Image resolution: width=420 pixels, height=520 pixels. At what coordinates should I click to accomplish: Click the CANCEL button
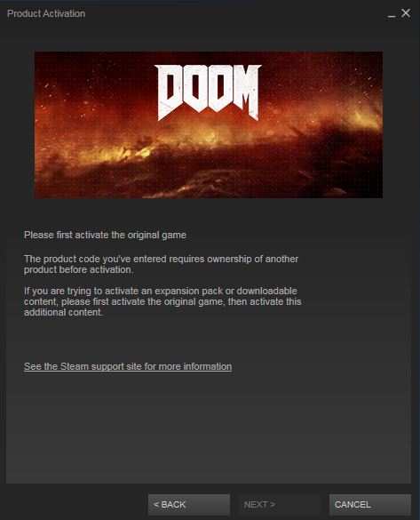pyautogui.click(x=370, y=505)
